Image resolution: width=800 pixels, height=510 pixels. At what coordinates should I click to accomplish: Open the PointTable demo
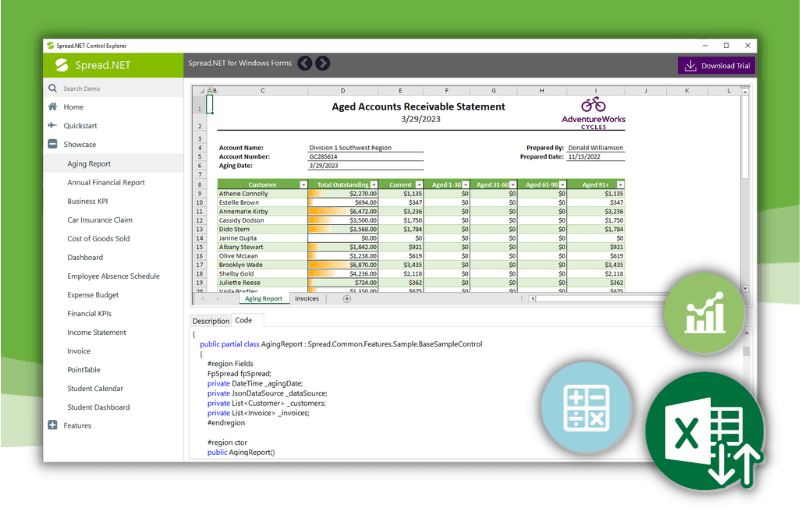click(84, 370)
